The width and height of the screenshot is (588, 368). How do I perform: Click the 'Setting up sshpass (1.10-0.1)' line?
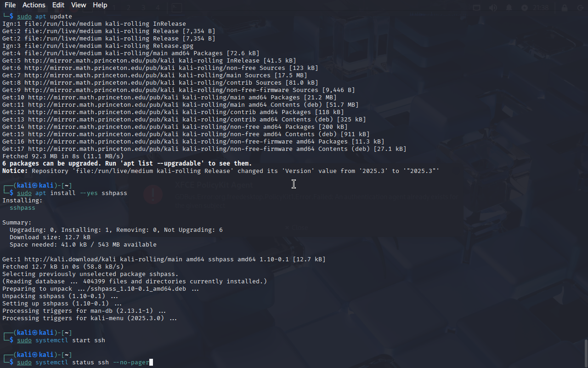(62, 304)
